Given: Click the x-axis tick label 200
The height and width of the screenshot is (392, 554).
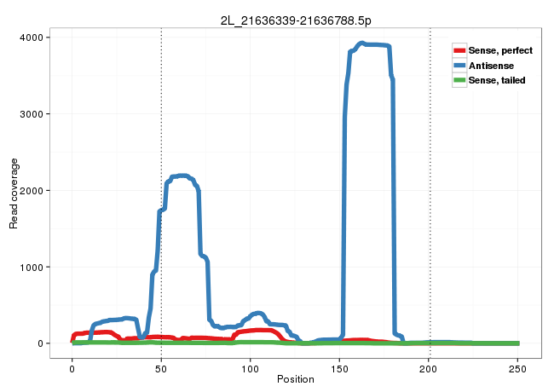Looking at the screenshot, I should point(429,366).
